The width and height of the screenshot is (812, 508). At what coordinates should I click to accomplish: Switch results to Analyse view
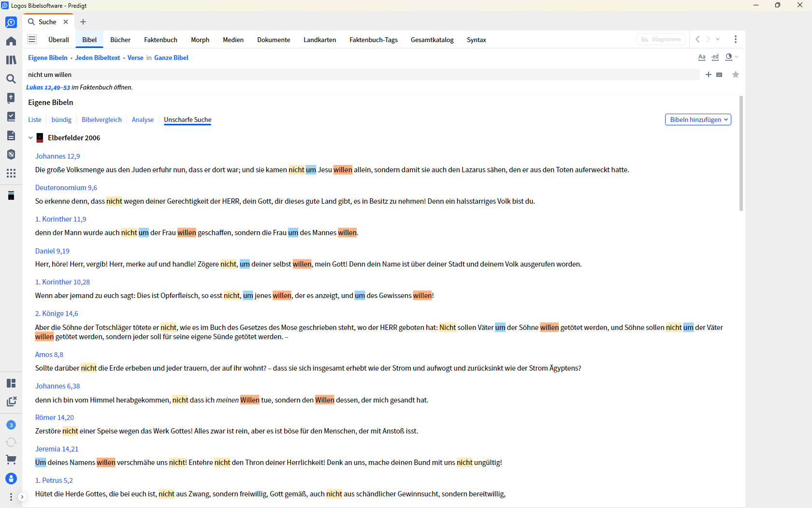143,120
